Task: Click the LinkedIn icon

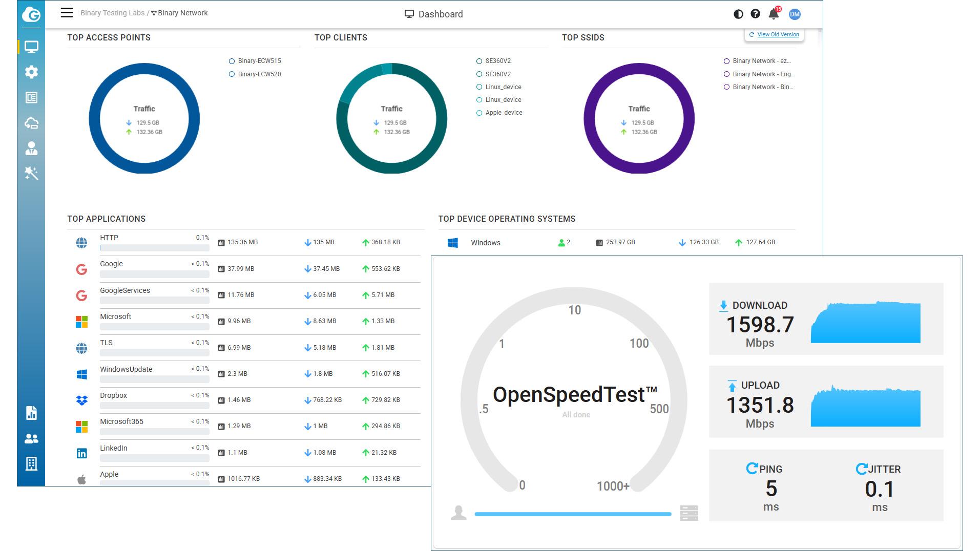Action: (x=81, y=453)
